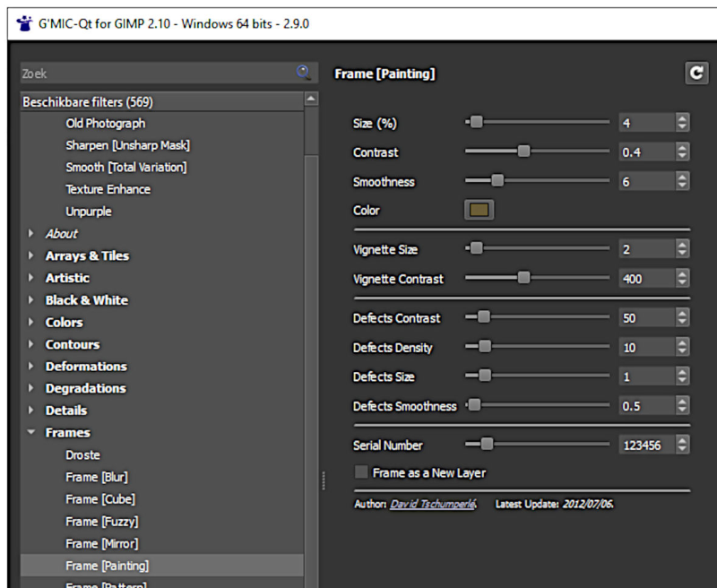Click the Defects Contrast value field
Screen dimensions: 717x588
pyautogui.click(x=647, y=317)
